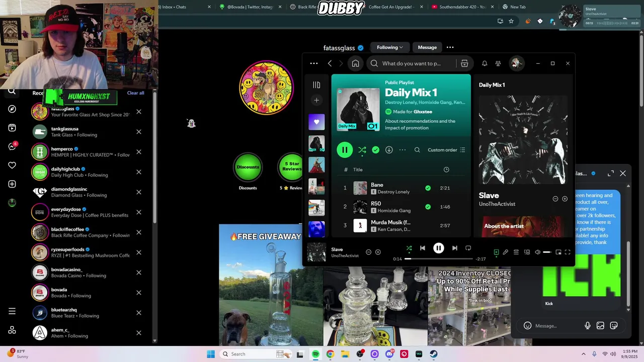Open more options on fatassglass profile

450,47
